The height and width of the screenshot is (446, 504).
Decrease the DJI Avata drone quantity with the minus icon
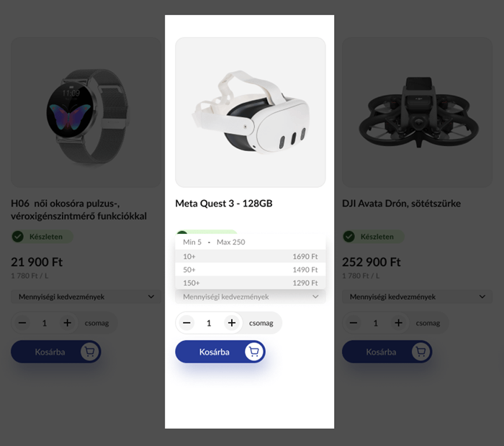point(354,323)
